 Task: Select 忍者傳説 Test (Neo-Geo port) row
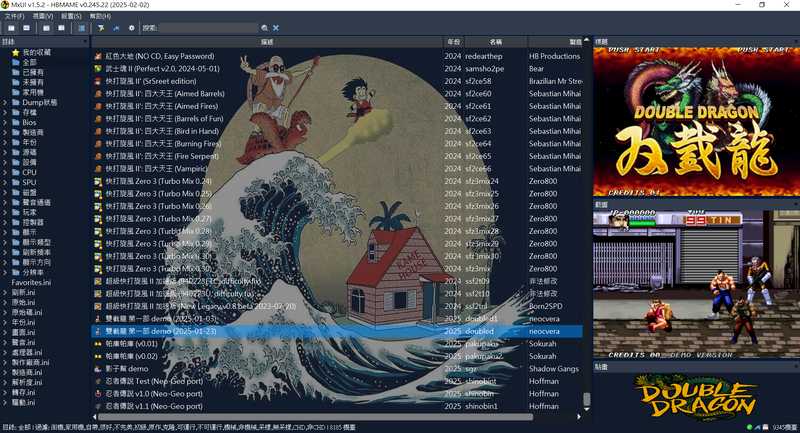337,381
